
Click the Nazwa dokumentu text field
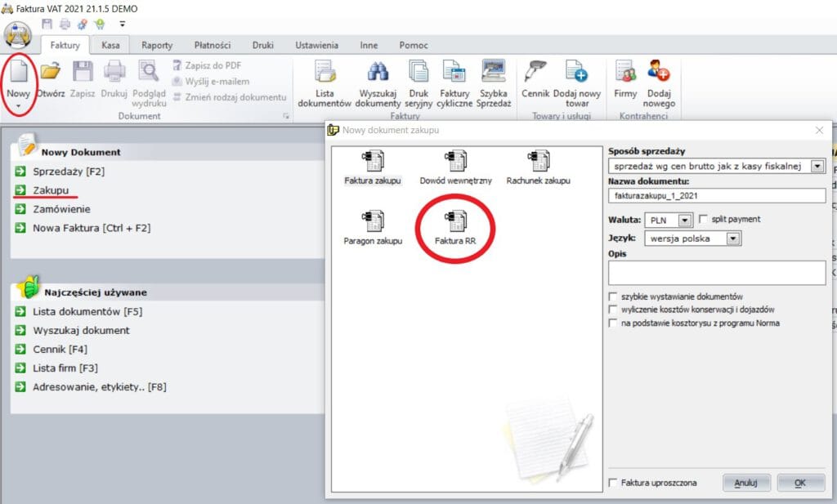click(x=717, y=196)
